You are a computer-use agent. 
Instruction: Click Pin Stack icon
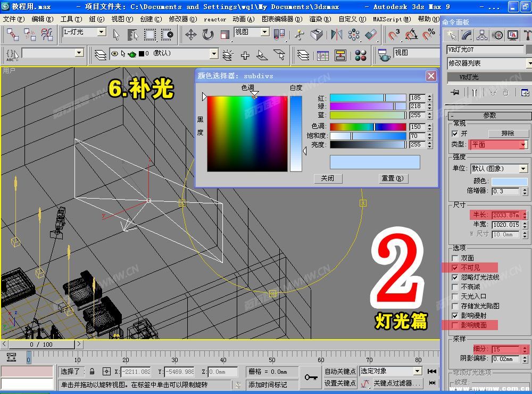[455, 93]
